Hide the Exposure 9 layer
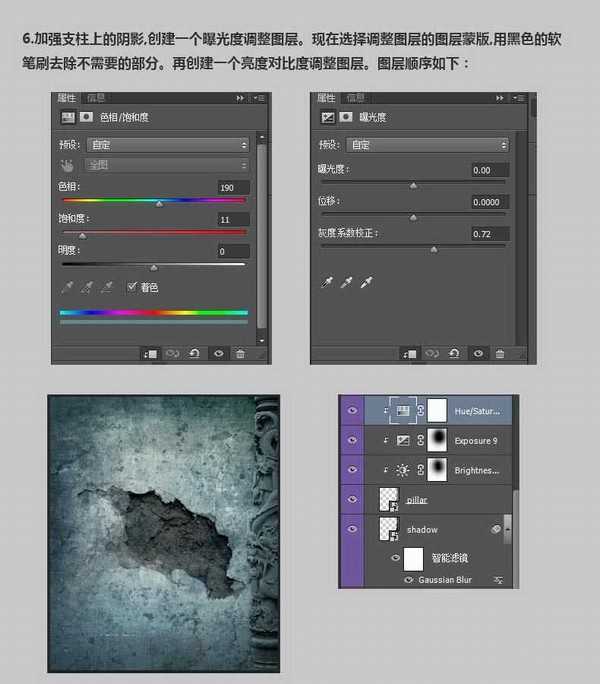The height and width of the screenshot is (684, 600). 351,439
